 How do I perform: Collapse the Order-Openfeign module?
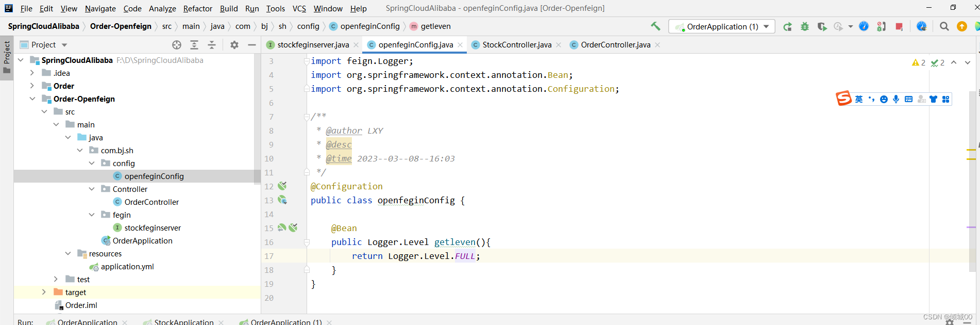32,99
